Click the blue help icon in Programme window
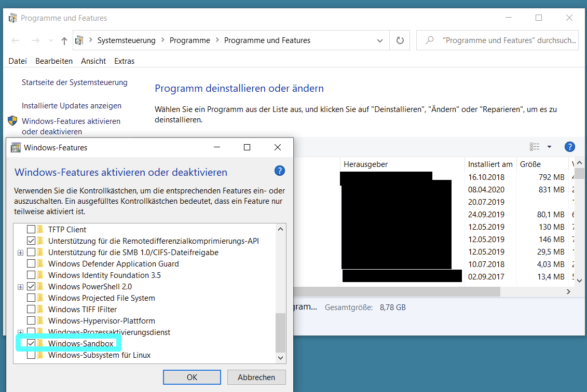The width and height of the screenshot is (587, 392). coord(569,147)
